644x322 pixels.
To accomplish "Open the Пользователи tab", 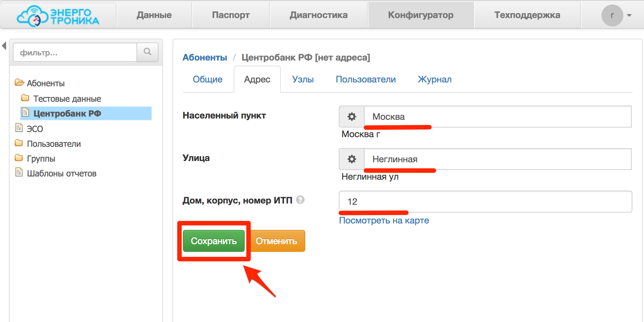I will click(x=366, y=79).
